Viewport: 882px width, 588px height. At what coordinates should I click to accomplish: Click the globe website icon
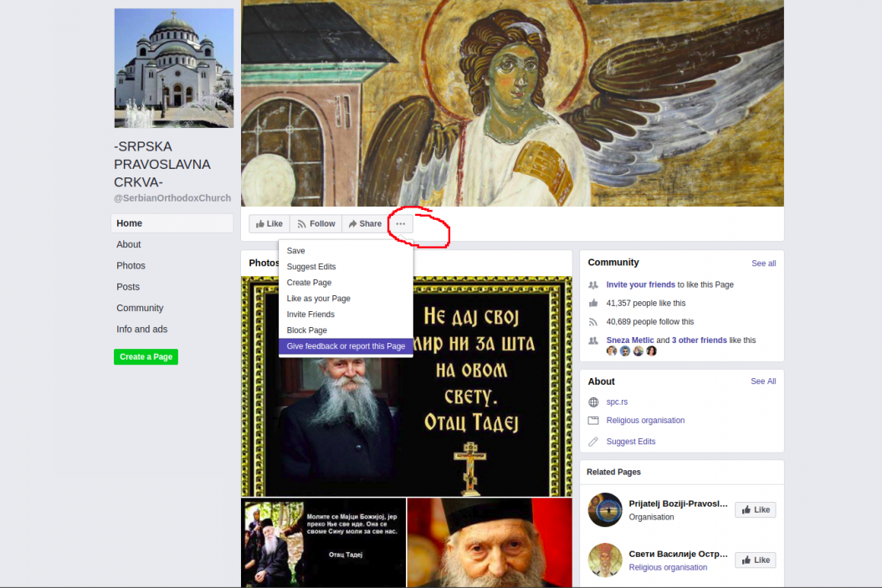point(592,402)
